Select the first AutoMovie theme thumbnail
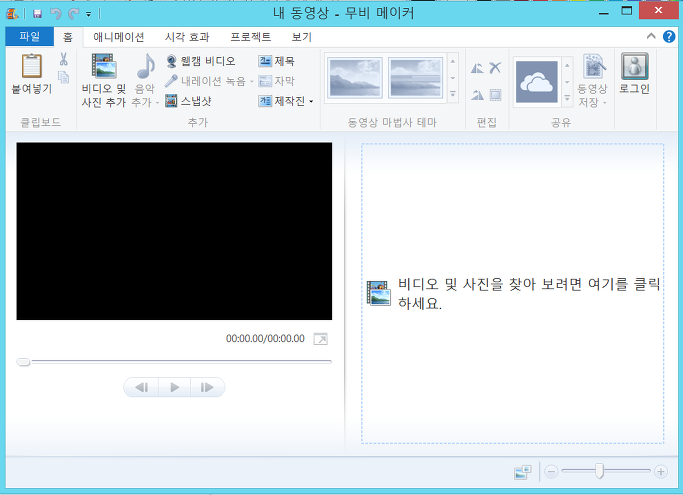The height and width of the screenshot is (495, 683). point(355,78)
